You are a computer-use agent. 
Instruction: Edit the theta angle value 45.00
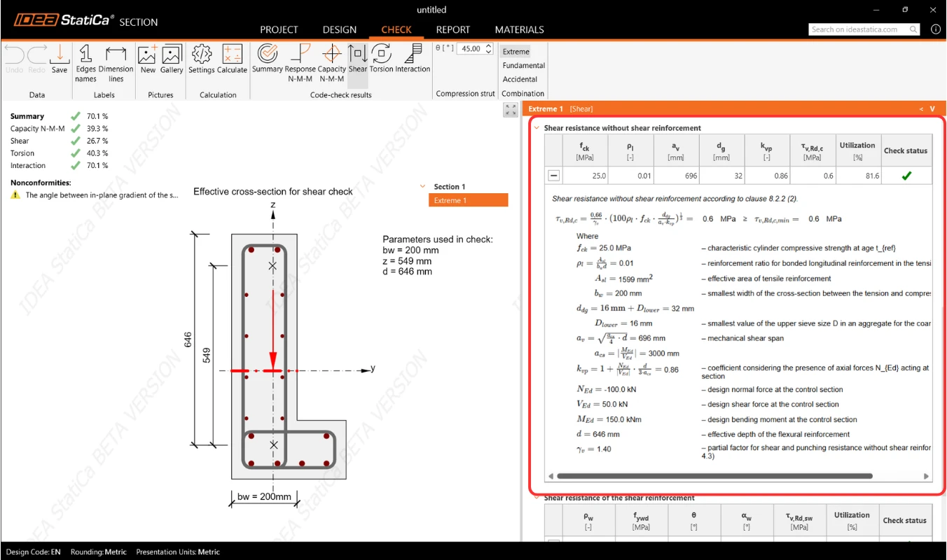click(471, 48)
